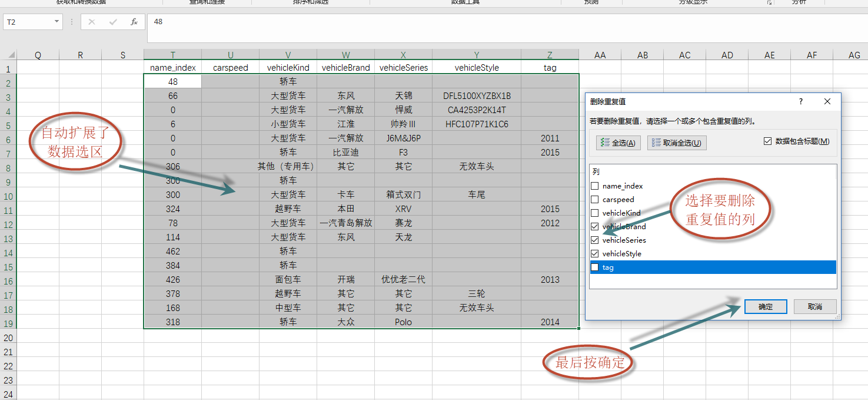Image resolution: width=868 pixels, height=400 pixels.
Task: Click the 分级显示 group dialog launcher icon
Action: click(769, 3)
